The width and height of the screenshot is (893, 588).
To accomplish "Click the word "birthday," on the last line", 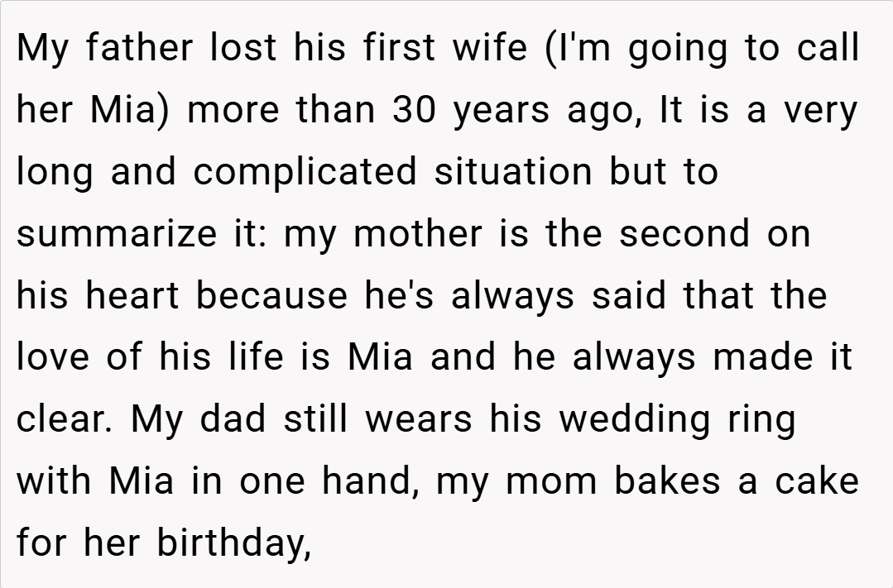I will pyautogui.click(x=233, y=544).
